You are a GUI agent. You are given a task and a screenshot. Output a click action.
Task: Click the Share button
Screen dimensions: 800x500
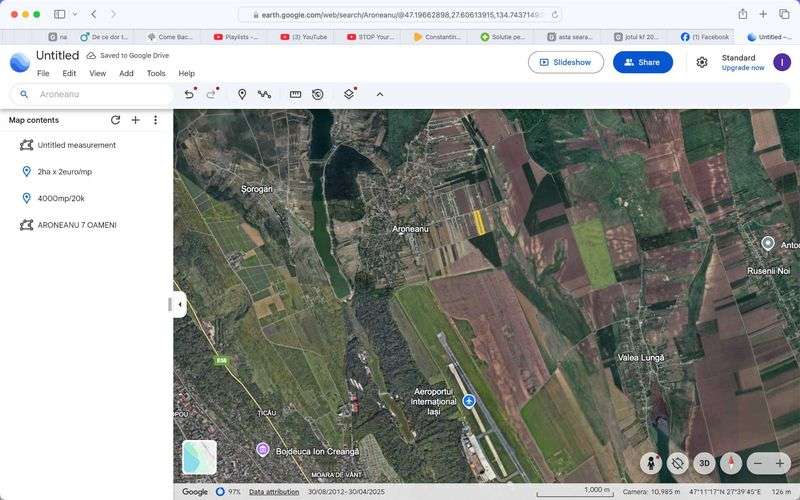tap(643, 62)
